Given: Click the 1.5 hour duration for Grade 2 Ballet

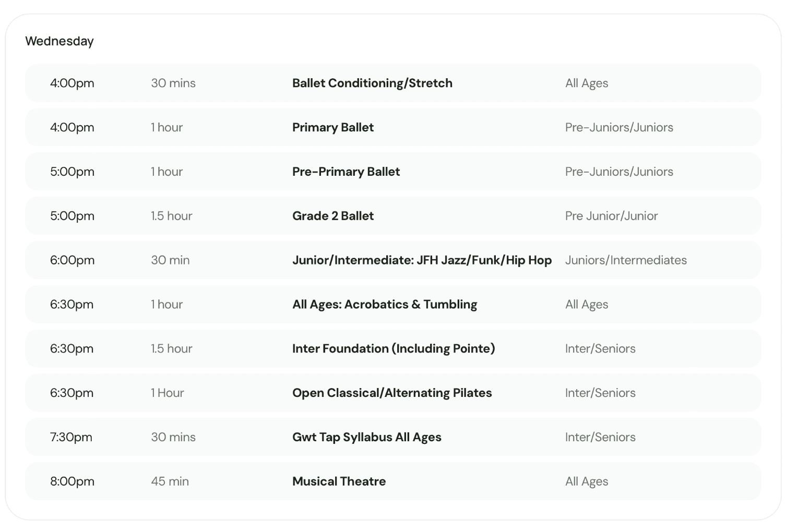Looking at the screenshot, I should click(x=172, y=216).
